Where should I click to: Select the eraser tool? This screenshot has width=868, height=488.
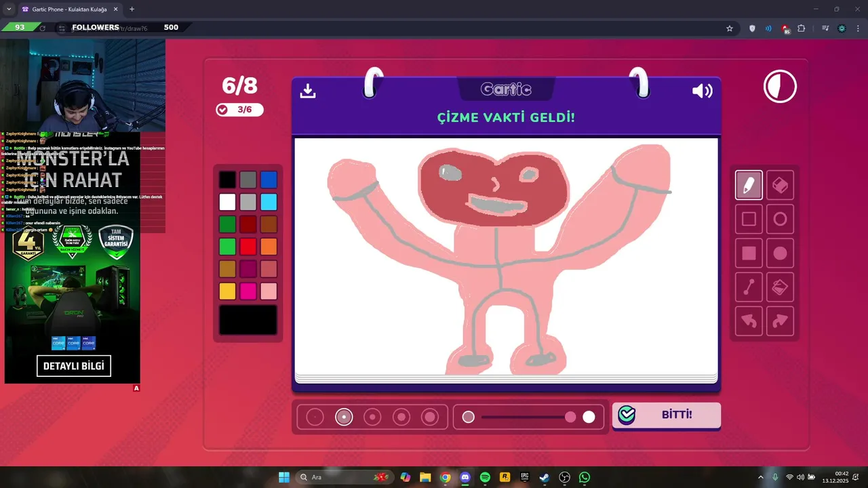(x=780, y=185)
